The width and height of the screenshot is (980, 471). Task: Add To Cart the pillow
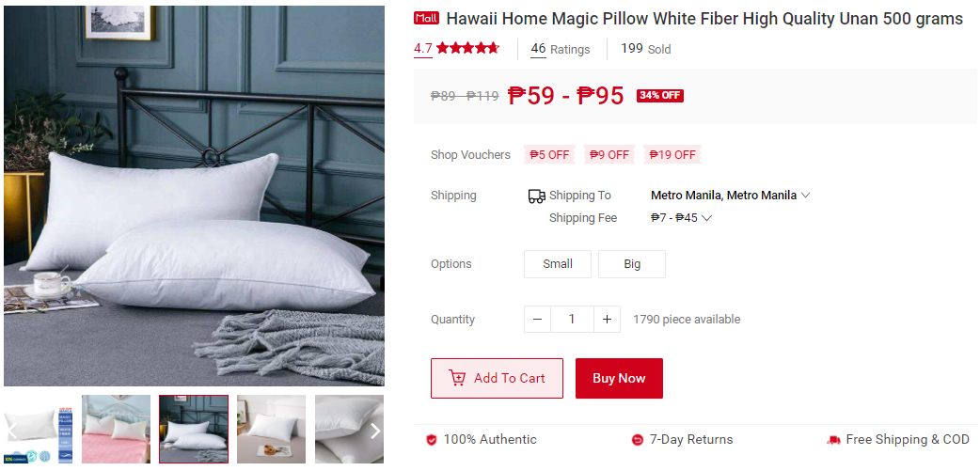[497, 378]
